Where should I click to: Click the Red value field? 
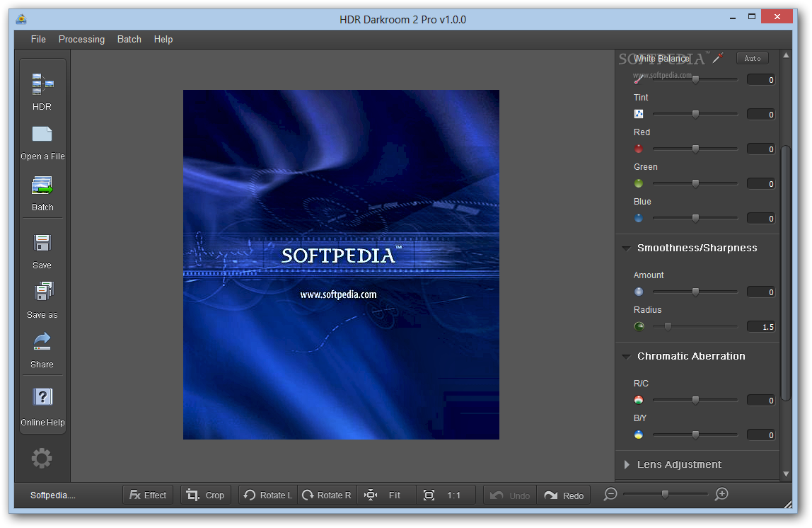[x=761, y=149]
